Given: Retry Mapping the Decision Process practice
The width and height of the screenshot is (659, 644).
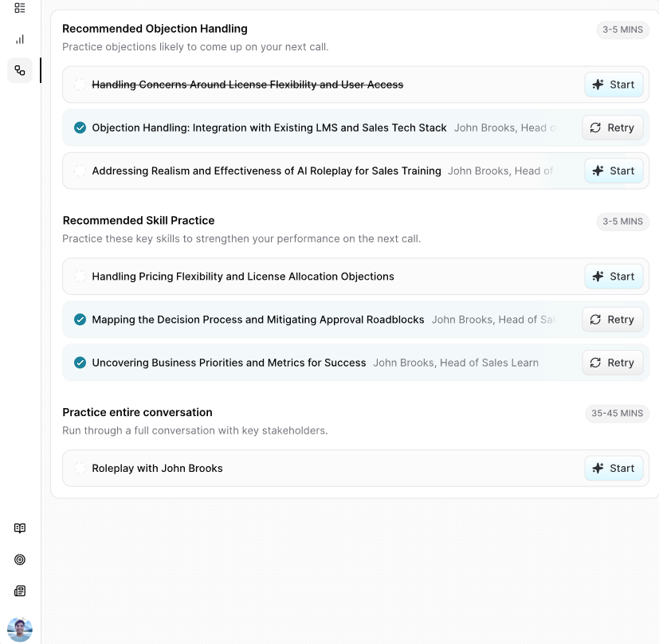Looking at the screenshot, I should pyautogui.click(x=612, y=320).
